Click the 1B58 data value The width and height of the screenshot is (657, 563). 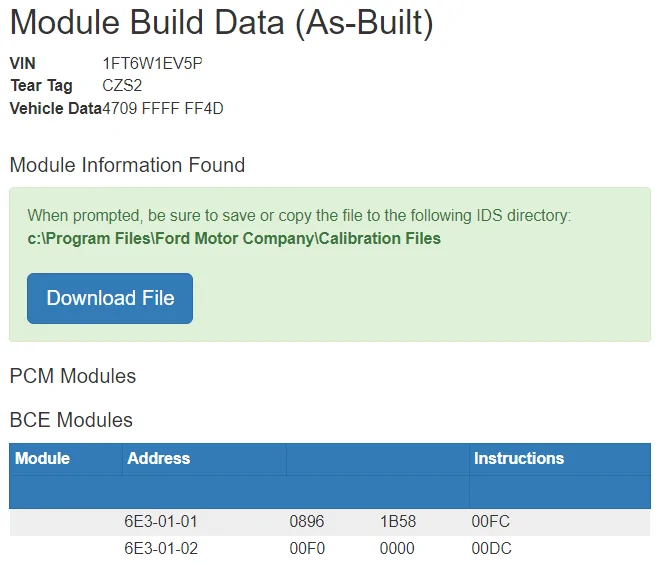pyautogui.click(x=398, y=522)
